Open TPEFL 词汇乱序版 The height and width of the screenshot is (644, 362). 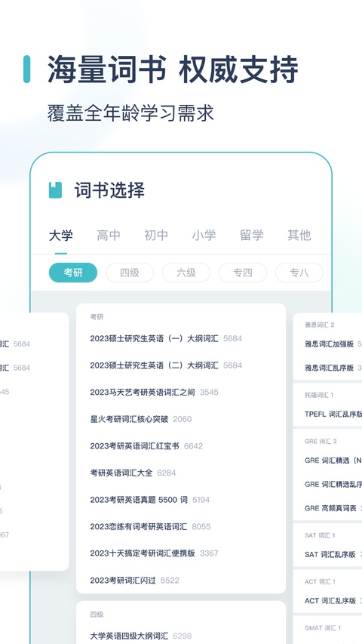tap(333, 414)
